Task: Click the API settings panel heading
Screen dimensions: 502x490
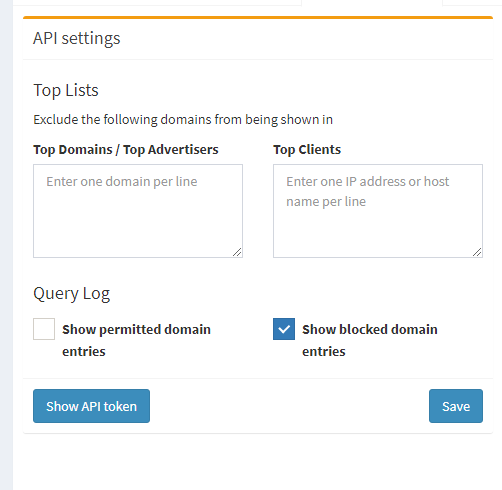Action: 77,38
